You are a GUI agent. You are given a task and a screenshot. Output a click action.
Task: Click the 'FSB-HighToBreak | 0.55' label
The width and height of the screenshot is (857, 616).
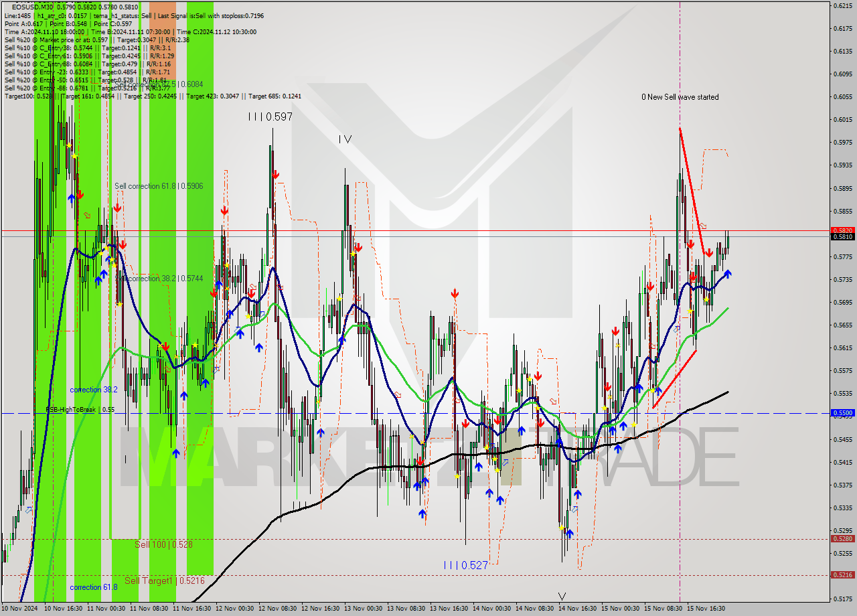tap(80, 409)
